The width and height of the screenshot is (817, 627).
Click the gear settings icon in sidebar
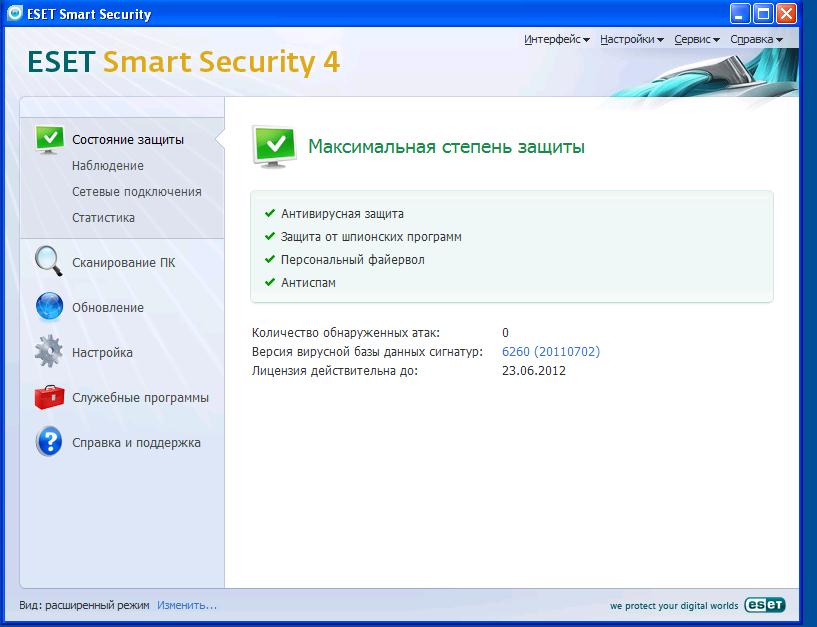tap(48, 351)
